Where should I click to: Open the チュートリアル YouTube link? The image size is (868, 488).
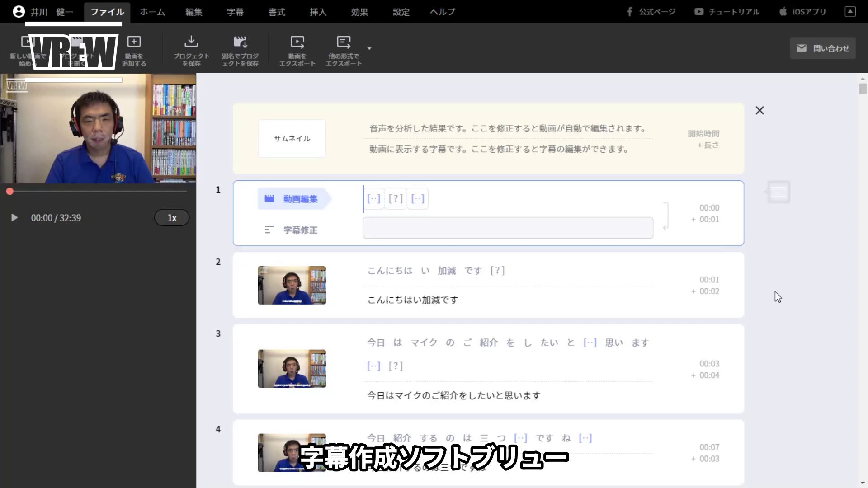click(x=727, y=12)
